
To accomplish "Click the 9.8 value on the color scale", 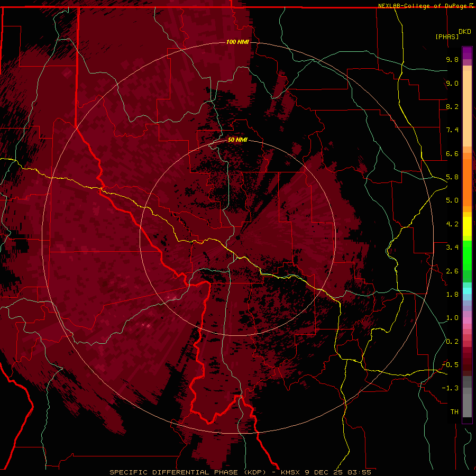I will click(452, 59).
